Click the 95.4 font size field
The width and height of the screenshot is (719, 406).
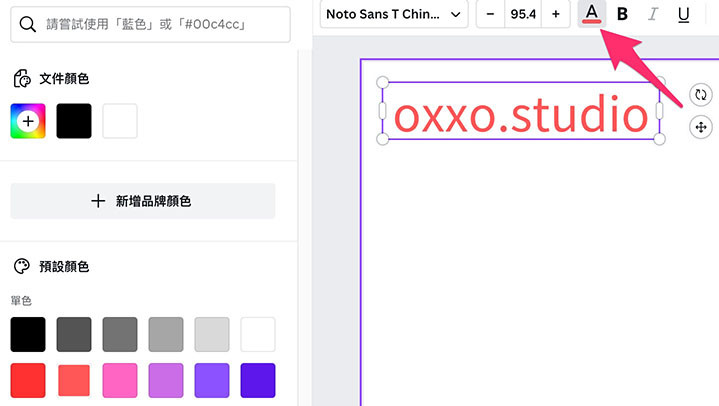pyautogui.click(x=523, y=14)
